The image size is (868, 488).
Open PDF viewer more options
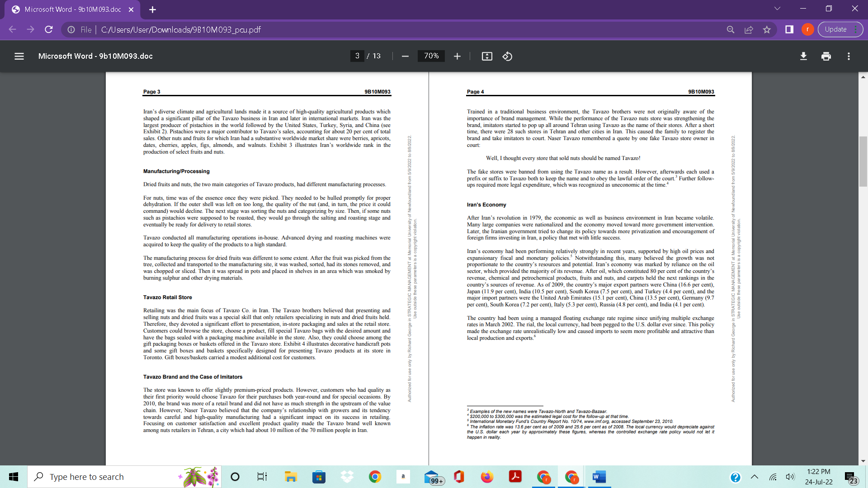coord(849,56)
